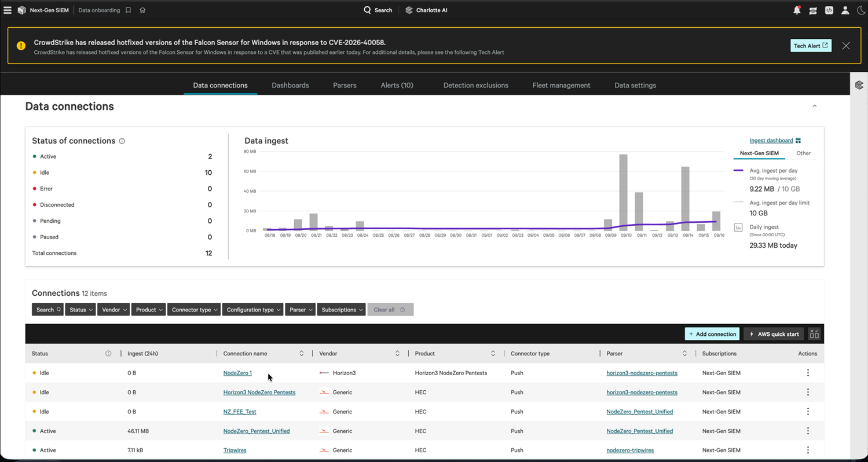
Task: Open Horizon3 NodeZero Pentests connection link
Action: (259, 393)
